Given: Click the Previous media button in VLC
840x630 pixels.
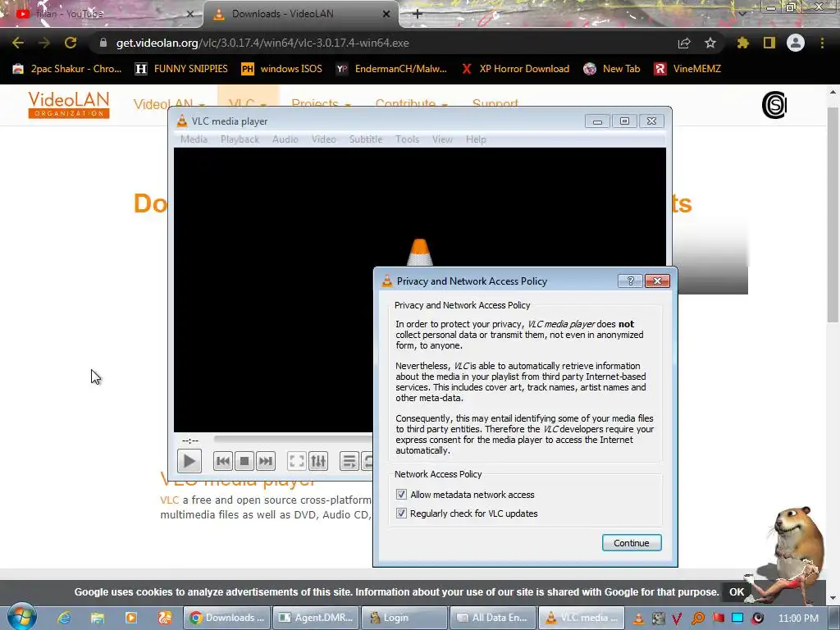Looking at the screenshot, I should tap(223, 461).
